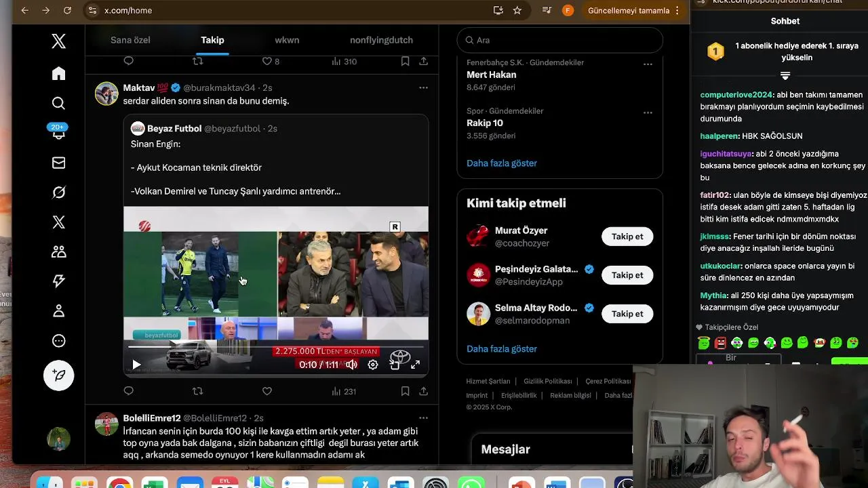Open the Profile person icon in sidebar
Image resolution: width=868 pixels, height=488 pixels.
pos(59,311)
